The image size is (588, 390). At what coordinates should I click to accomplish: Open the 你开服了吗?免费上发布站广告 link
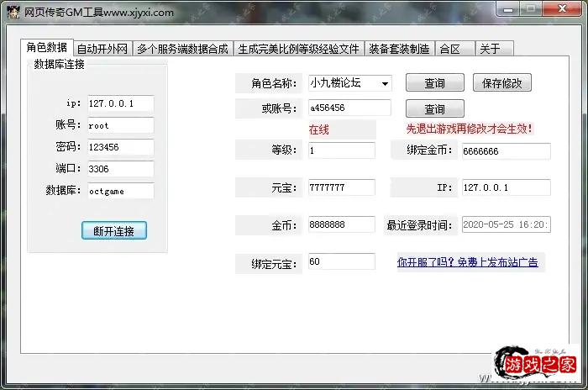(x=468, y=262)
